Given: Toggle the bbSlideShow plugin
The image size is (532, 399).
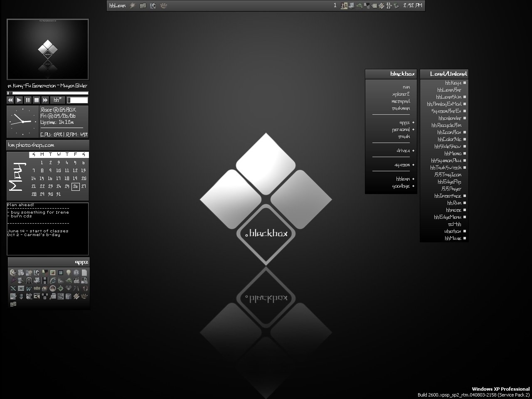Looking at the screenshot, I should click(x=444, y=146).
